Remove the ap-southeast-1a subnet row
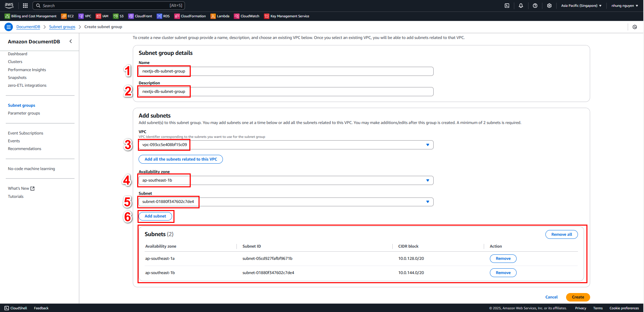The image size is (644, 312). pyautogui.click(x=503, y=259)
